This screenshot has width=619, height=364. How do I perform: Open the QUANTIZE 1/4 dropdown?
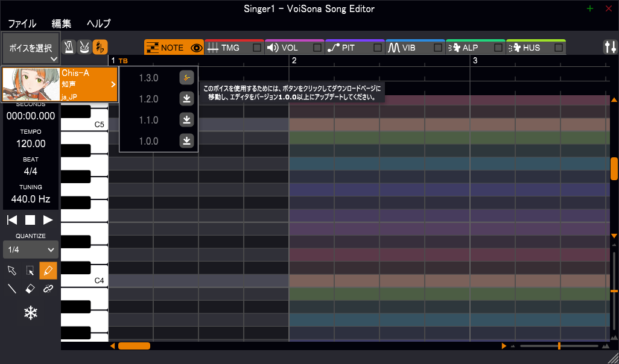coord(30,249)
